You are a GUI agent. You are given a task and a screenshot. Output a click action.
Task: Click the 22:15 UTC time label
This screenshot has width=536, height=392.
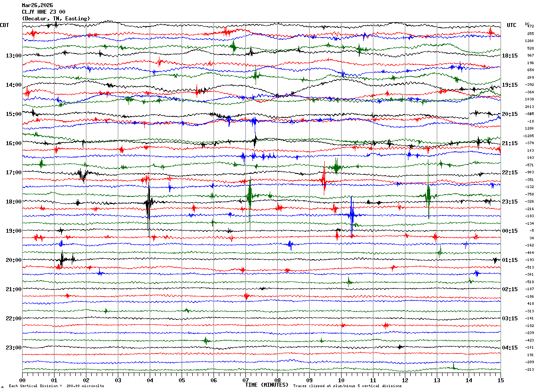pos(510,173)
